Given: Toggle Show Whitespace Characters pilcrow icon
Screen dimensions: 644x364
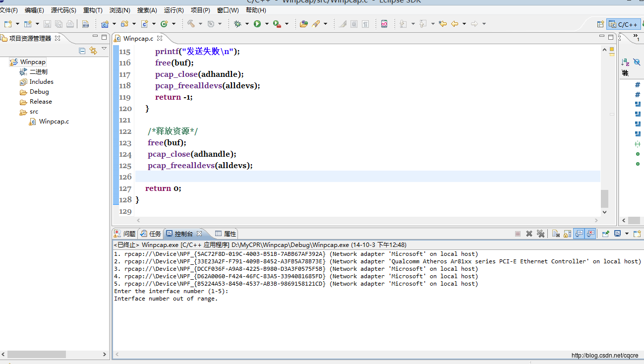Looking at the screenshot, I should click(x=365, y=24).
